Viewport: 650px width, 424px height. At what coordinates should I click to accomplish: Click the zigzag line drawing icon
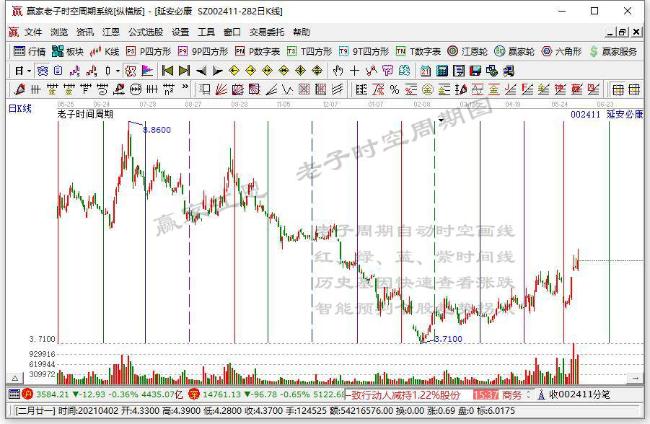point(287,89)
